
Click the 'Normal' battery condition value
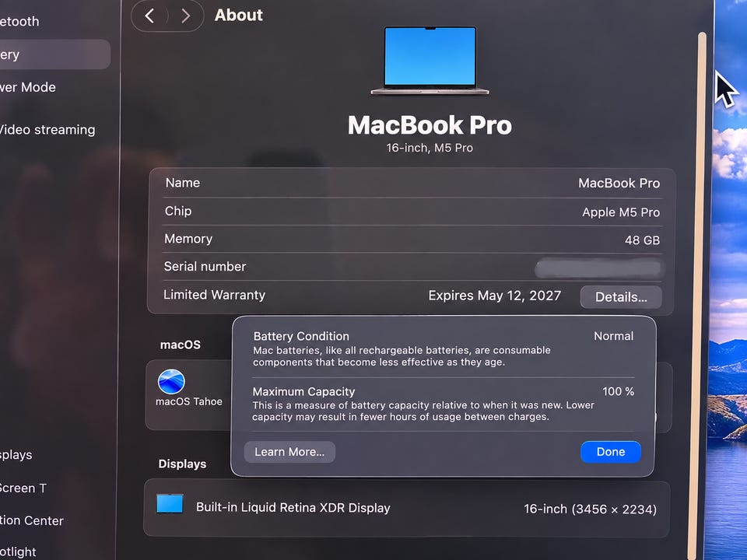(x=614, y=336)
